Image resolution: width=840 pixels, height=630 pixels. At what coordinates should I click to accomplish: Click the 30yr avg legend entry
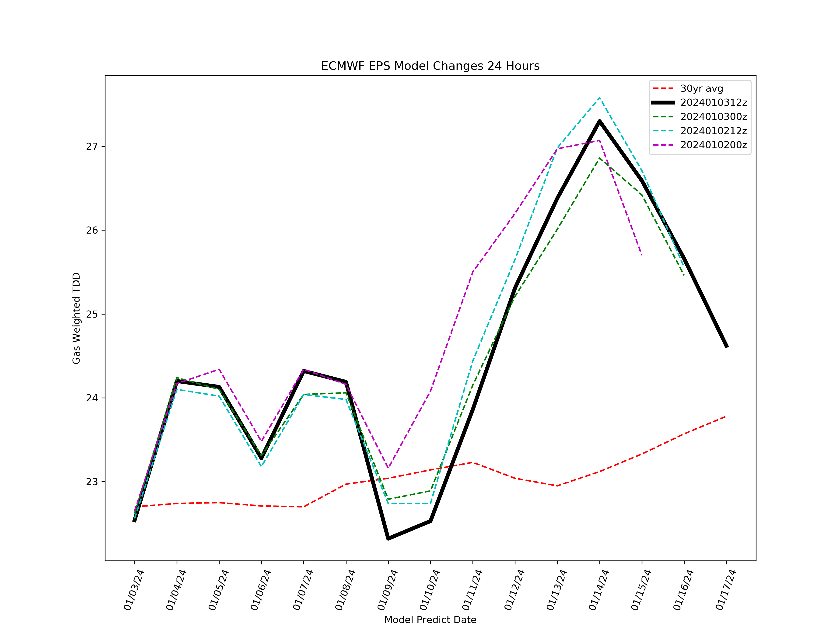coord(701,88)
